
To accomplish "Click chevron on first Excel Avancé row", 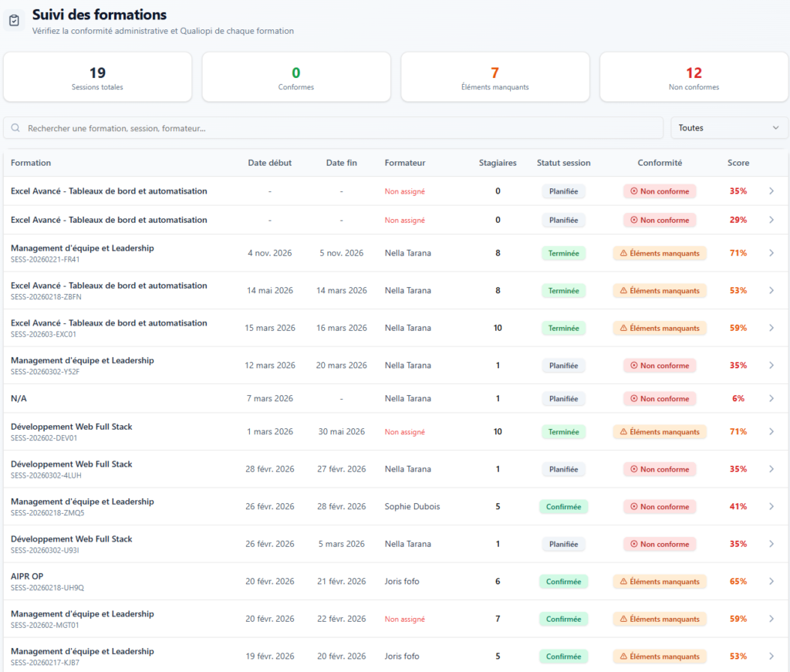I will pos(771,191).
